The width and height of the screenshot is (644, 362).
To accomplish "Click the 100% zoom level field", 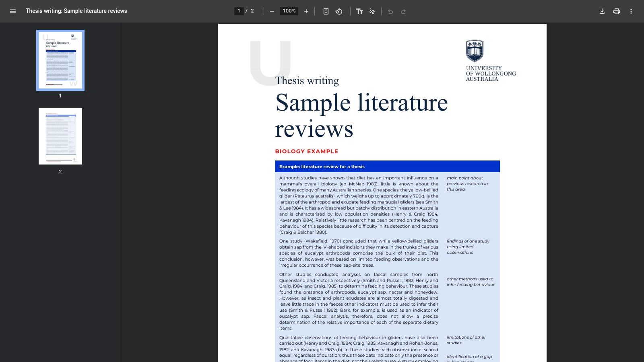I will (289, 11).
